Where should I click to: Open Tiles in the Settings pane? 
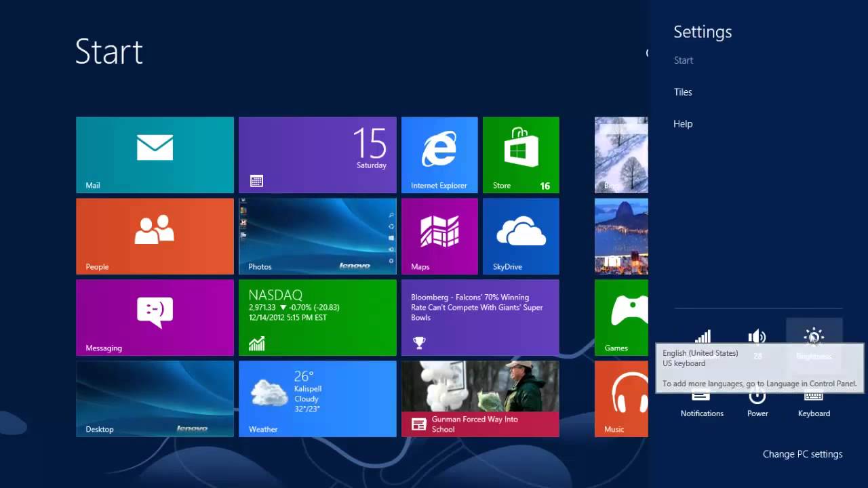point(683,92)
